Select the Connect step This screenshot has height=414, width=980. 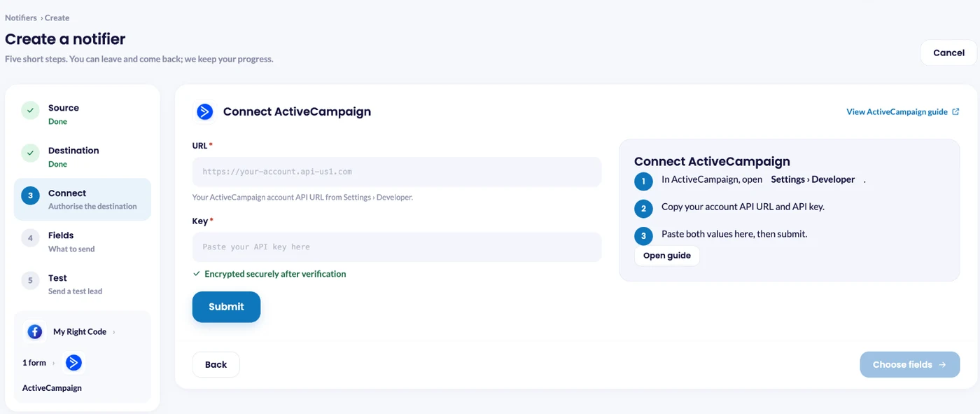tap(83, 200)
